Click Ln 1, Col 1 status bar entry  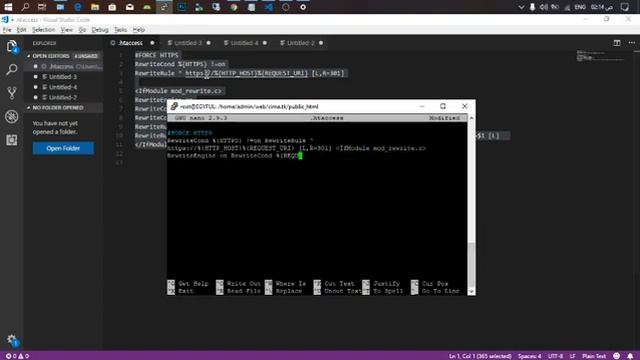coord(480,356)
